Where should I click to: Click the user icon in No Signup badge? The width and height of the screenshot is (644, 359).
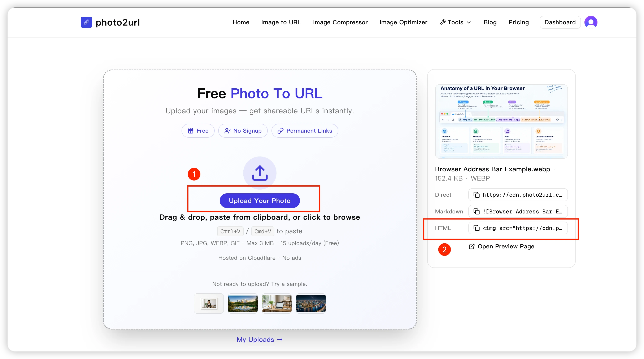pyautogui.click(x=227, y=131)
